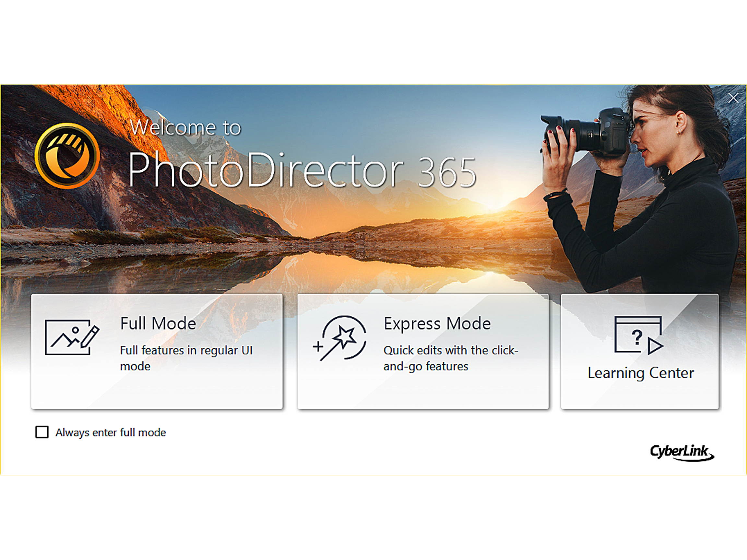Click the 'Always enter full mode' label text
The width and height of the screenshot is (747, 560).
pyautogui.click(x=111, y=432)
